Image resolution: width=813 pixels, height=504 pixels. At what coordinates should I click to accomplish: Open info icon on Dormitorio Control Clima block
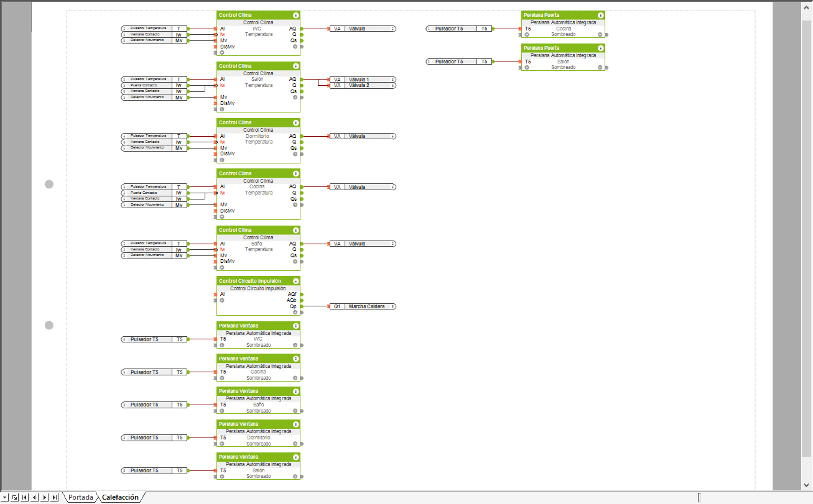tap(295, 123)
